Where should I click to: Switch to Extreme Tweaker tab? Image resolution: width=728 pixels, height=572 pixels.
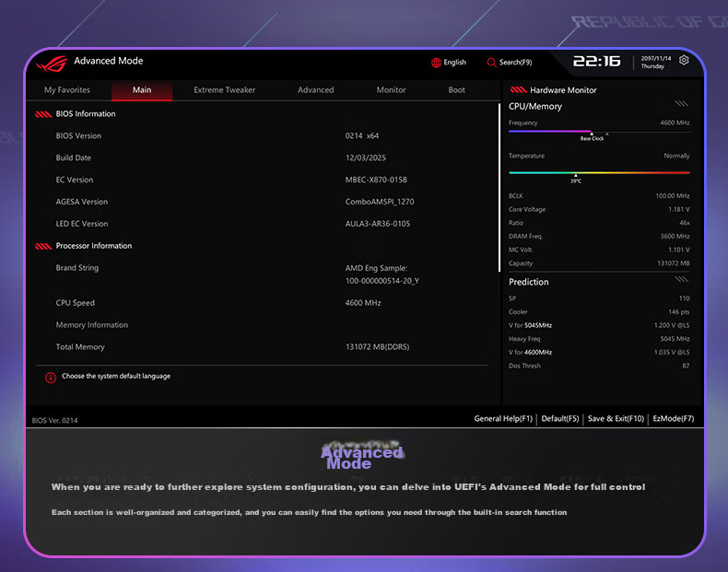(224, 90)
